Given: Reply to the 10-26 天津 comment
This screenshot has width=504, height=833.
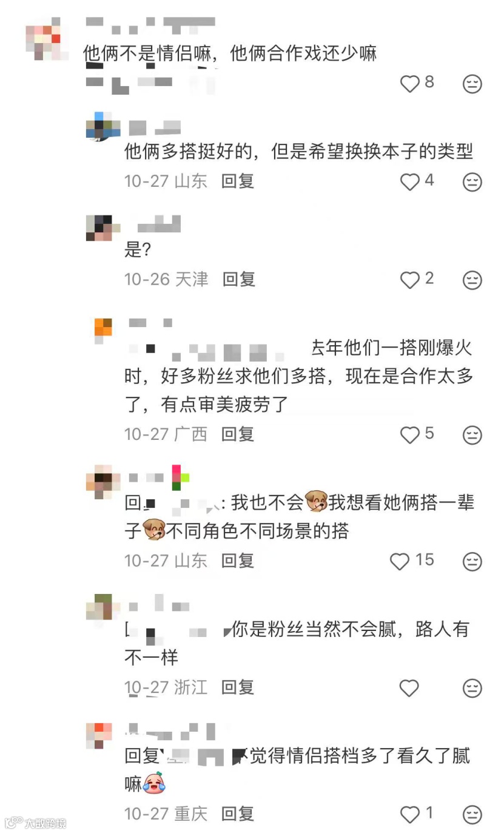Looking at the screenshot, I should click(x=239, y=279).
